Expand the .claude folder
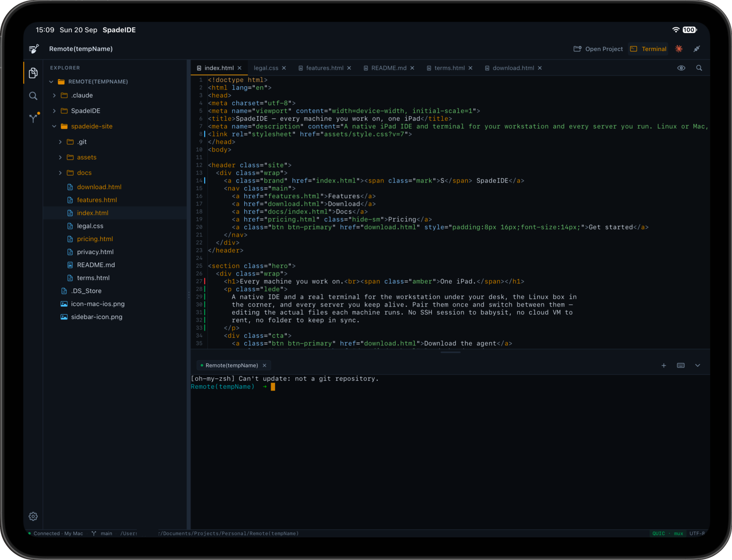732x560 pixels. [54, 95]
